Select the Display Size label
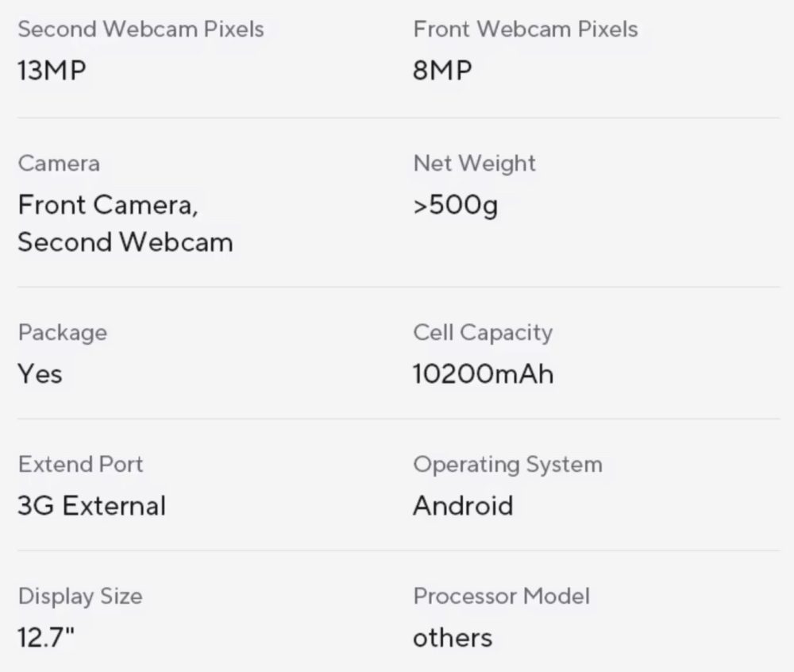Viewport: 794px width, 672px height. pos(80,597)
